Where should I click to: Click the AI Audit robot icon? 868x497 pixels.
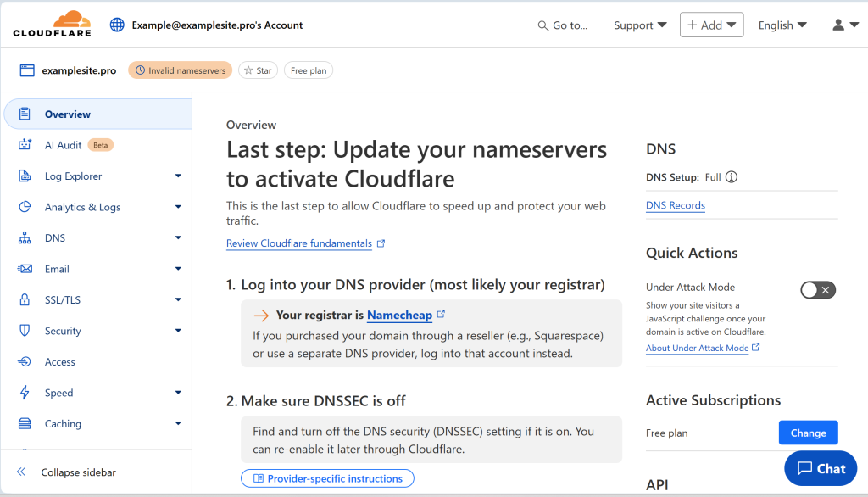coord(25,145)
